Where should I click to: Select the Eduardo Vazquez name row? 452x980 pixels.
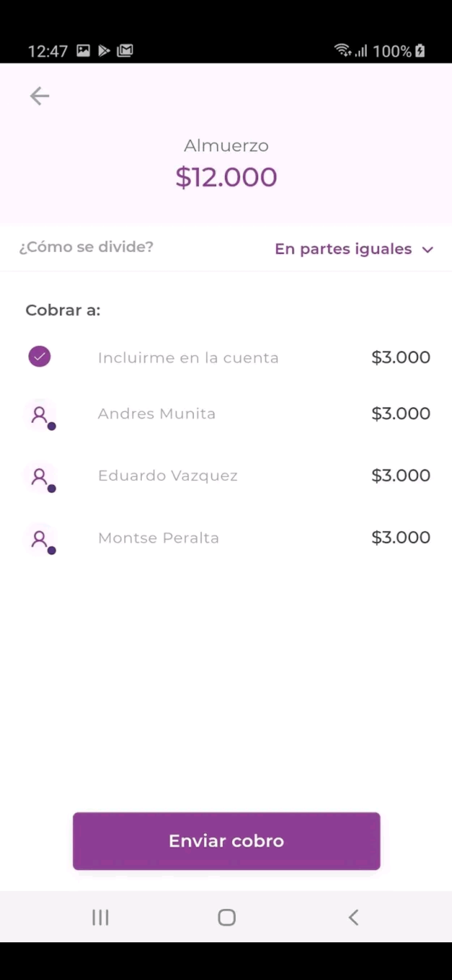167,476
